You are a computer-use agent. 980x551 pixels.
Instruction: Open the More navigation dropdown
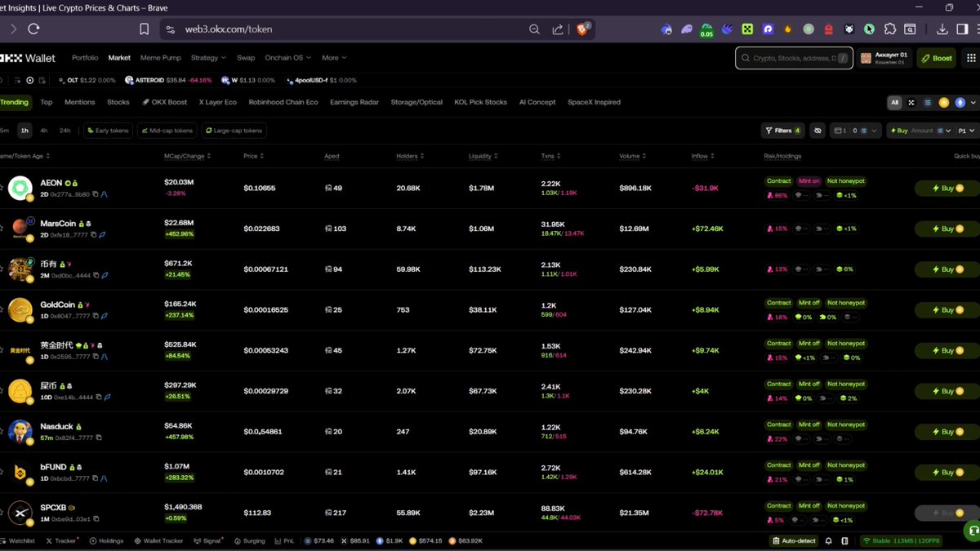[x=333, y=58]
